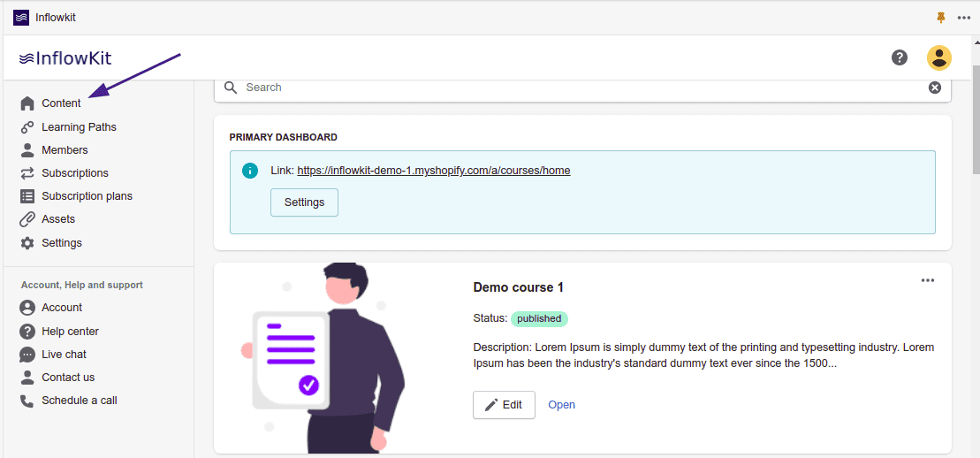Viewport: 980px width, 458px height.
Task: Click the Subscriptions arrows icon
Action: tap(27, 173)
